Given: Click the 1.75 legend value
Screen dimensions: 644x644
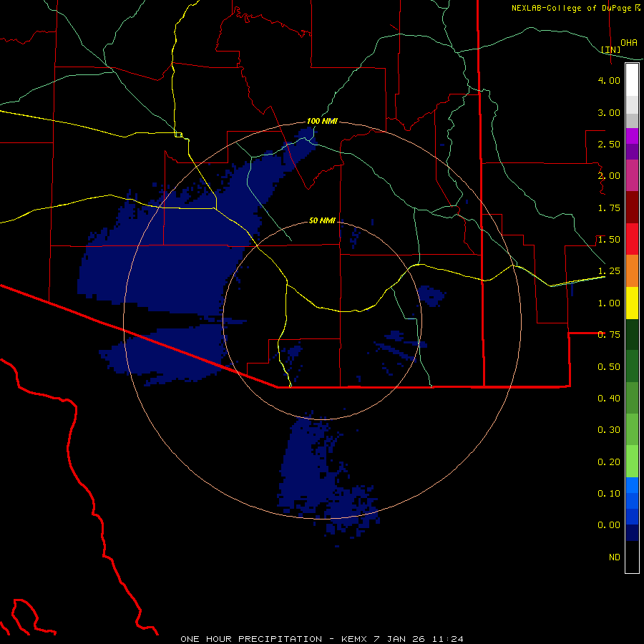Looking at the screenshot, I should click(x=609, y=208).
